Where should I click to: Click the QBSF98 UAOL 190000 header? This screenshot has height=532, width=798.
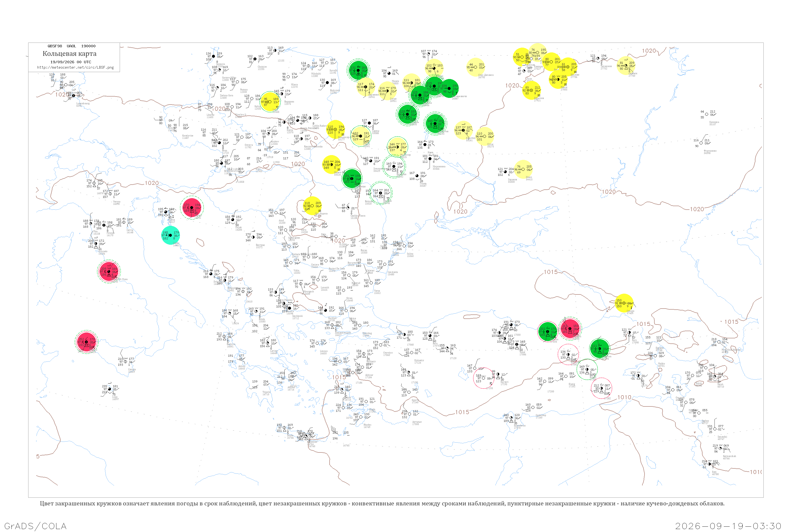pyautogui.click(x=72, y=46)
